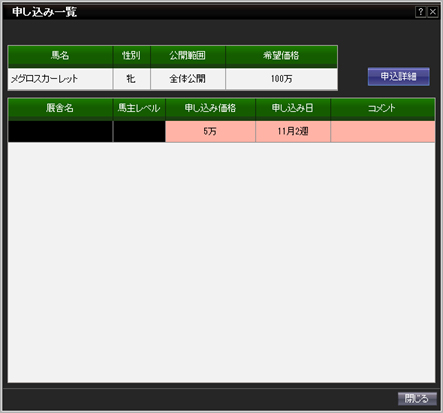
Task: Click the コメント column header
Action: [383, 108]
